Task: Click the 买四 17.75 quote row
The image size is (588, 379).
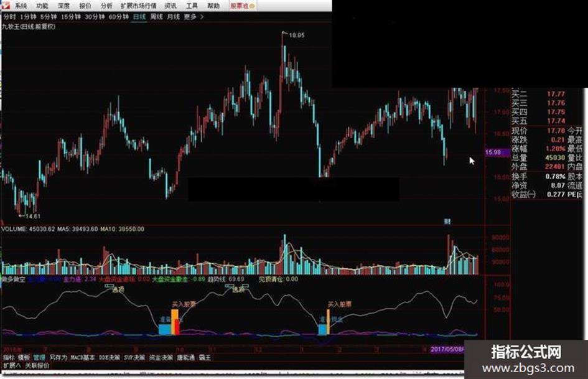Action: point(538,112)
